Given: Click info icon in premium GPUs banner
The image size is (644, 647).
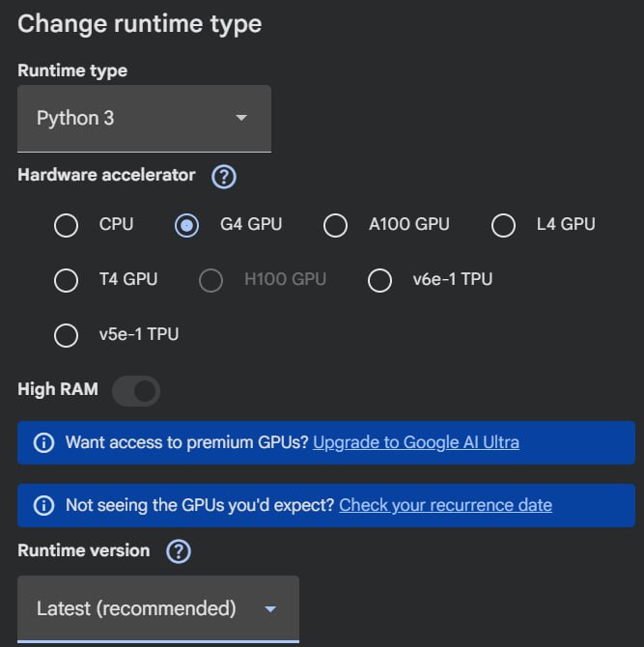Looking at the screenshot, I should pos(43,442).
